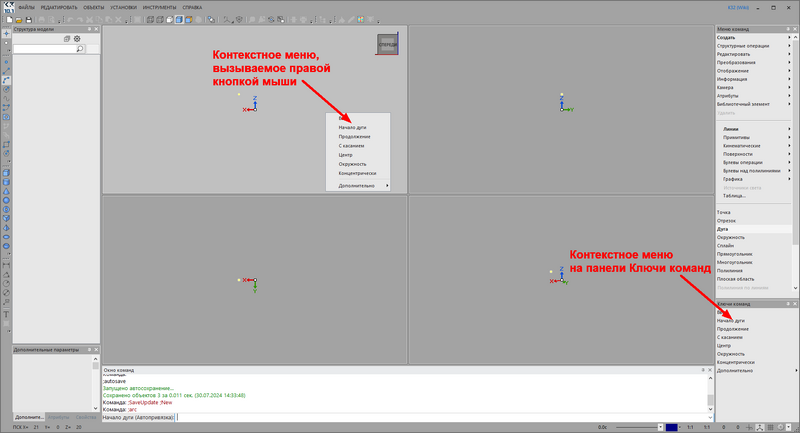The image size is (800, 433).
Task: Select hidden-lines display mode cube icon
Action: (160, 20)
